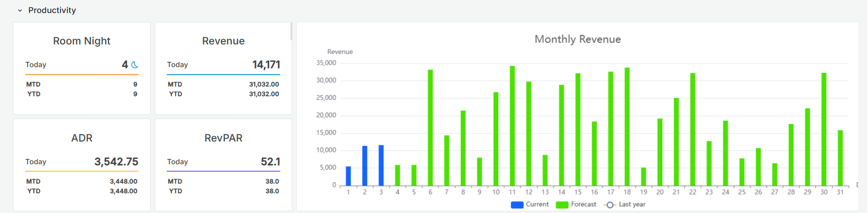Image resolution: width=868 pixels, height=213 pixels.
Task: Open the Room Night card title
Action: click(x=82, y=41)
